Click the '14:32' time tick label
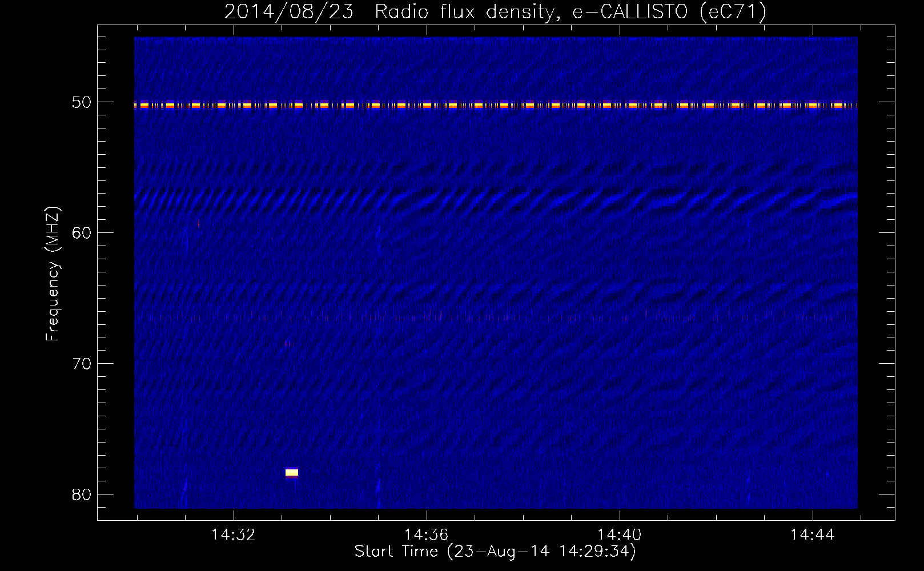The image size is (924, 571). pyautogui.click(x=233, y=535)
